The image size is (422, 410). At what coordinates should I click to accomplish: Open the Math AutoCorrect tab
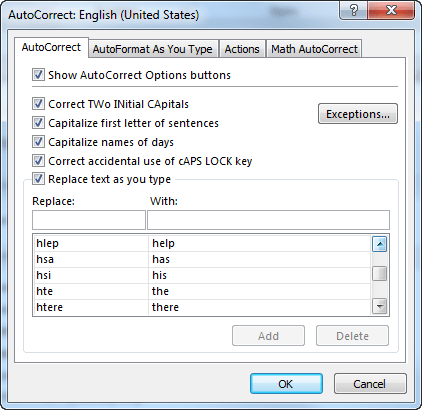tap(314, 49)
